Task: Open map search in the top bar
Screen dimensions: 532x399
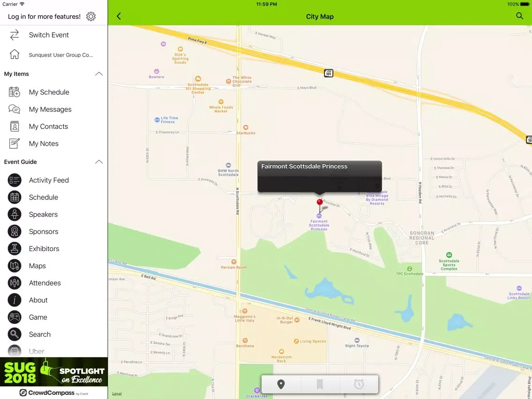Action: pyautogui.click(x=519, y=16)
